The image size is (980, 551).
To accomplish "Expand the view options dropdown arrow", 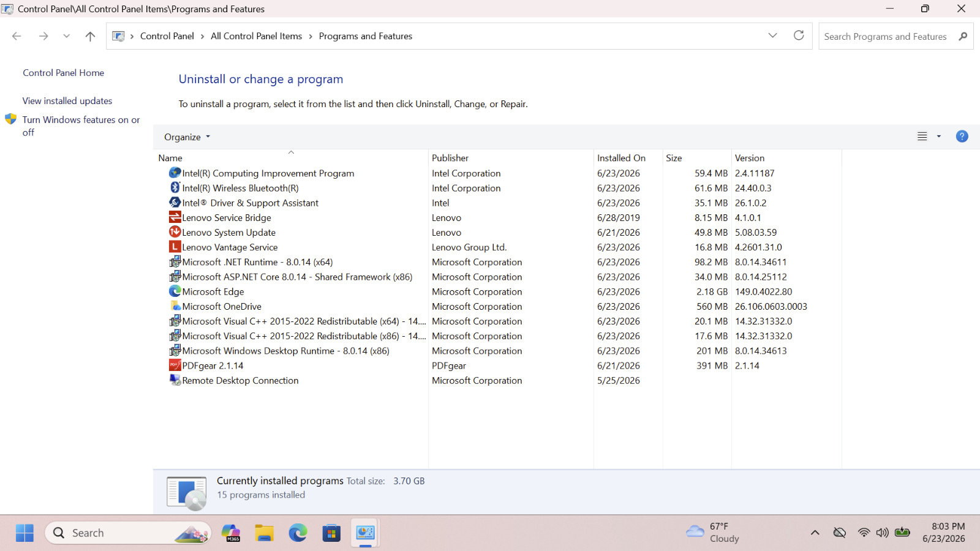I will click(939, 137).
